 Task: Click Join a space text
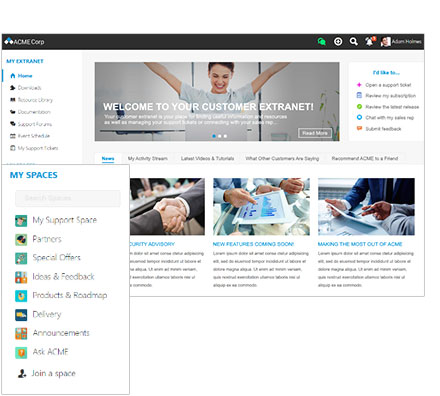(x=53, y=373)
